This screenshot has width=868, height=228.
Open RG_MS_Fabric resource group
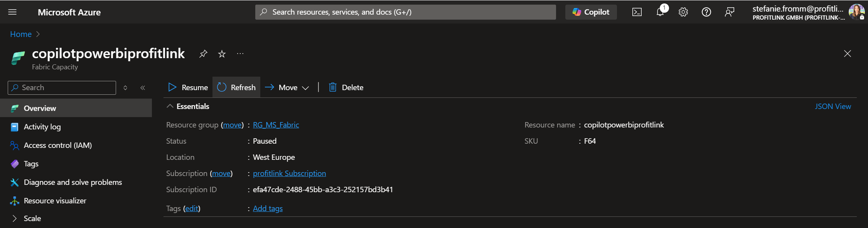(x=276, y=125)
